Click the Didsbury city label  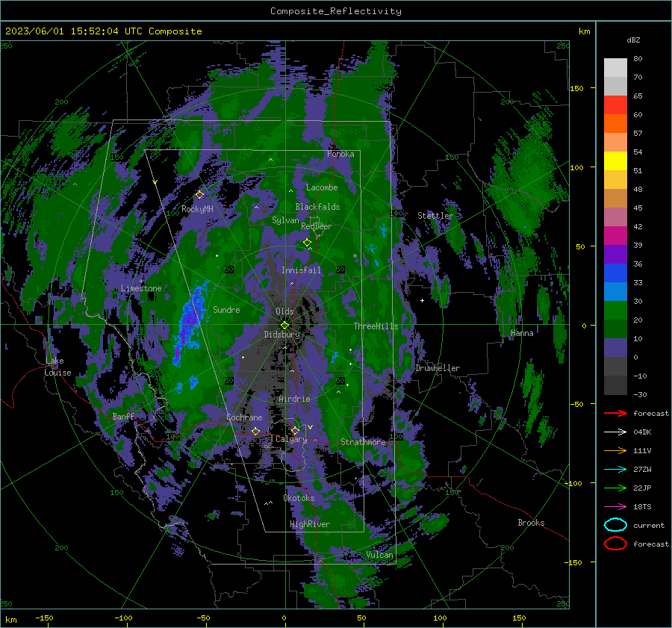point(281,335)
